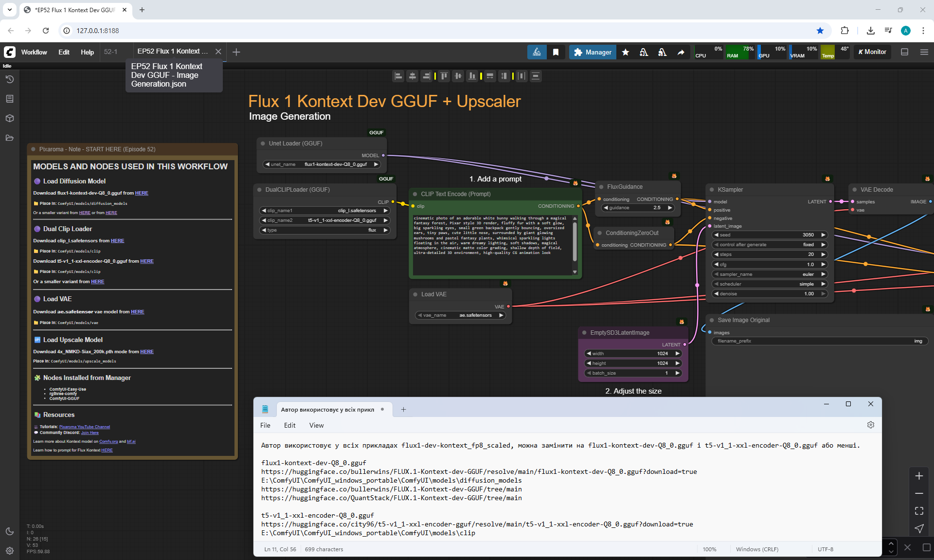
Task: Open the workflows folder sidebar icon
Action: pos(10,138)
